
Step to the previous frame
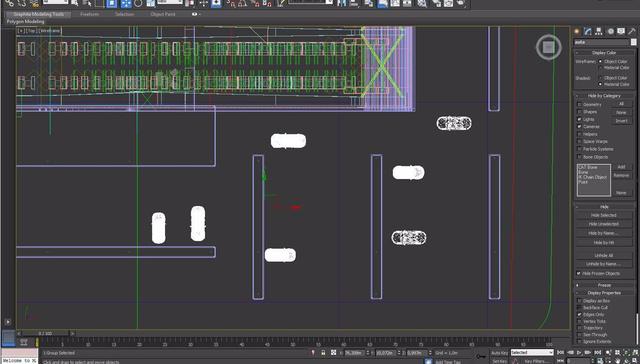[570, 353]
